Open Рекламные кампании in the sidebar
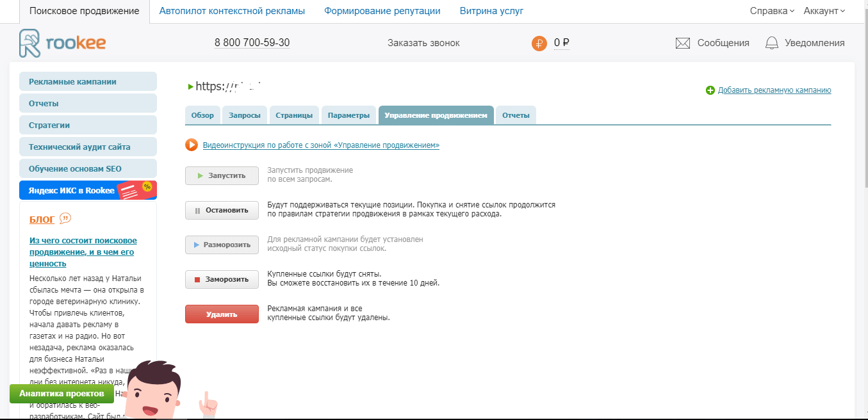This screenshot has width=868, height=420. pos(88,81)
